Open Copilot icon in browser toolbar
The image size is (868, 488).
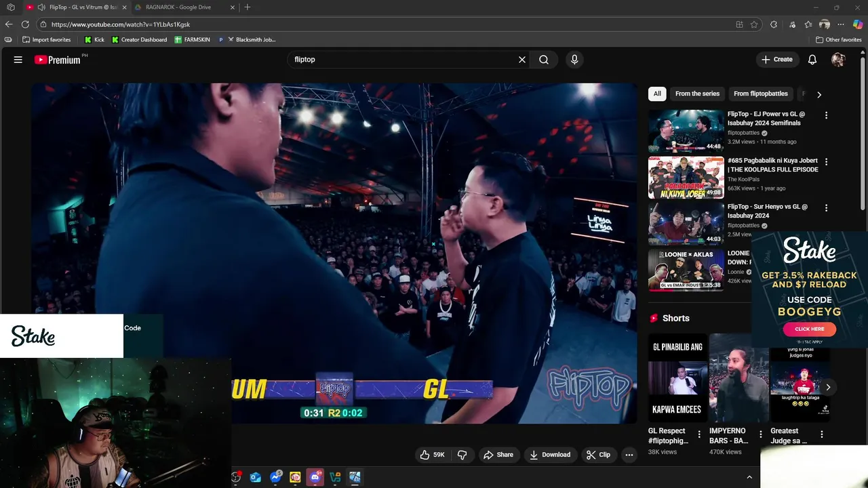pyautogui.click(x=858, y=24)
